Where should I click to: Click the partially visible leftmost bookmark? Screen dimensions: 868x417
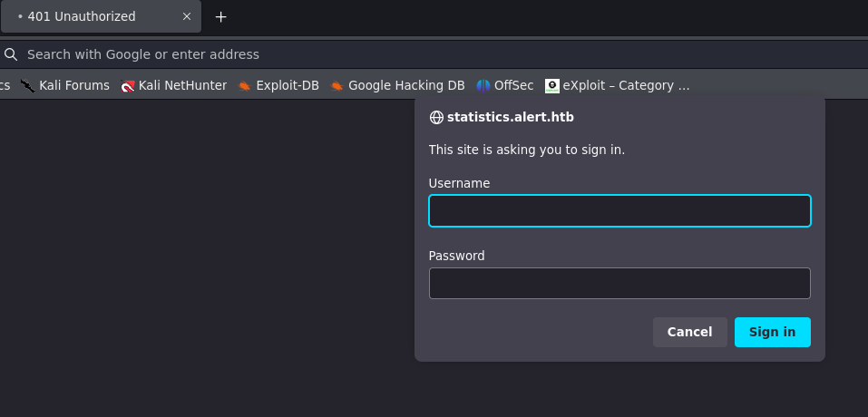5,86
